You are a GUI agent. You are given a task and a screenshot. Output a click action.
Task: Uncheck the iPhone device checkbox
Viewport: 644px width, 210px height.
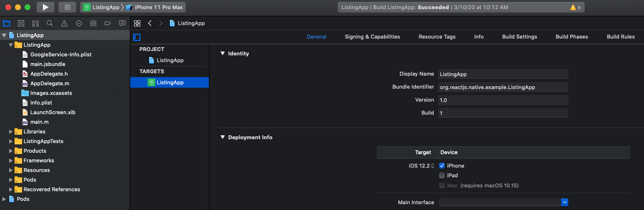(442, 166)
